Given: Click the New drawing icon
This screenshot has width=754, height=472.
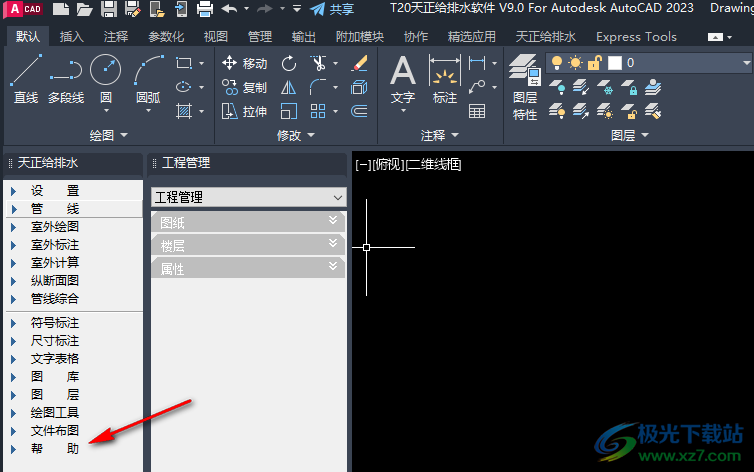Looking at the screenshot, I should (61, 9).
